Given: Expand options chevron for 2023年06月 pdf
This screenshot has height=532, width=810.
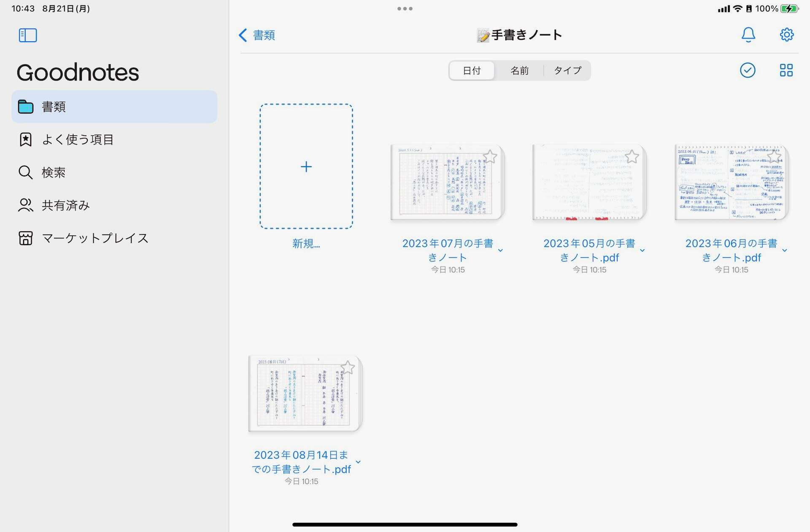Looking at the screenshot, I should click(x=784, y=251).
